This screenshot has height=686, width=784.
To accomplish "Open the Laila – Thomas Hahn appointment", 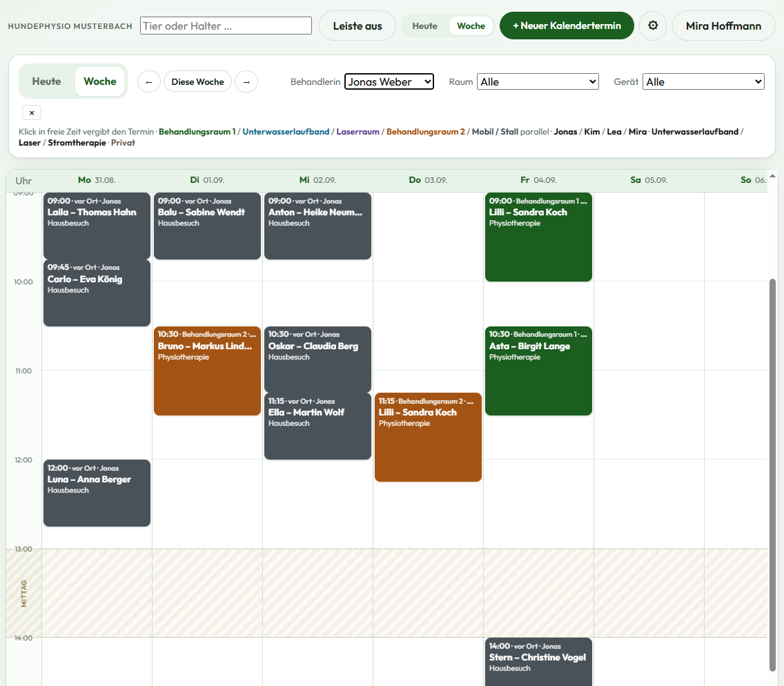I will [97, 226].
